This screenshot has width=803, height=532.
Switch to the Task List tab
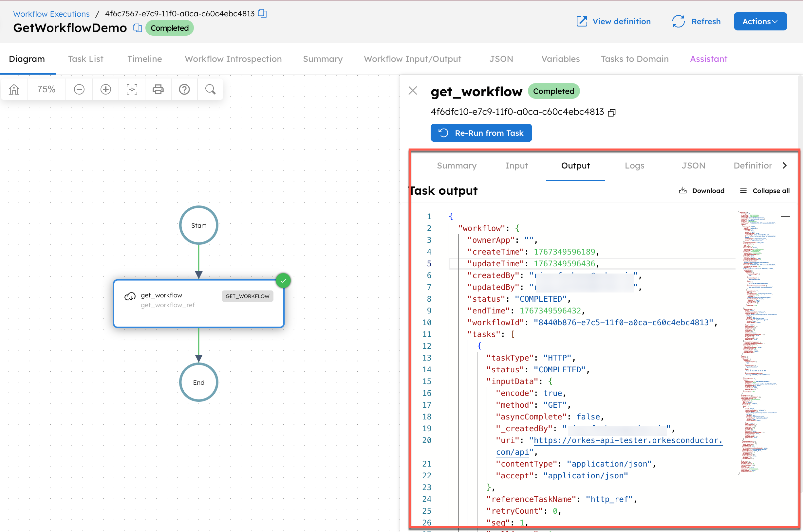pyautogui.click(x=85, y=59)
